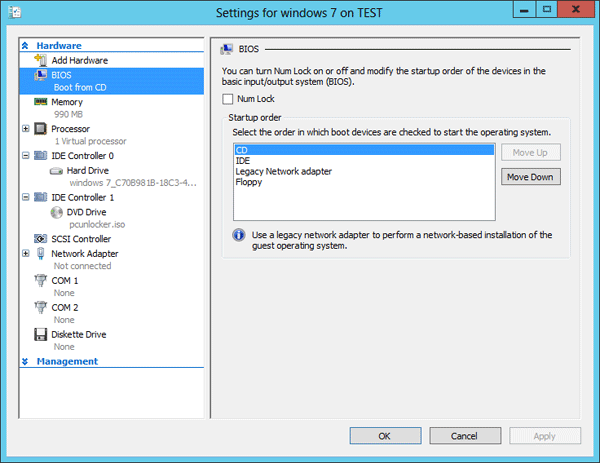Expand the Processor tree node

pyautogui.click(x=26, y=129)
